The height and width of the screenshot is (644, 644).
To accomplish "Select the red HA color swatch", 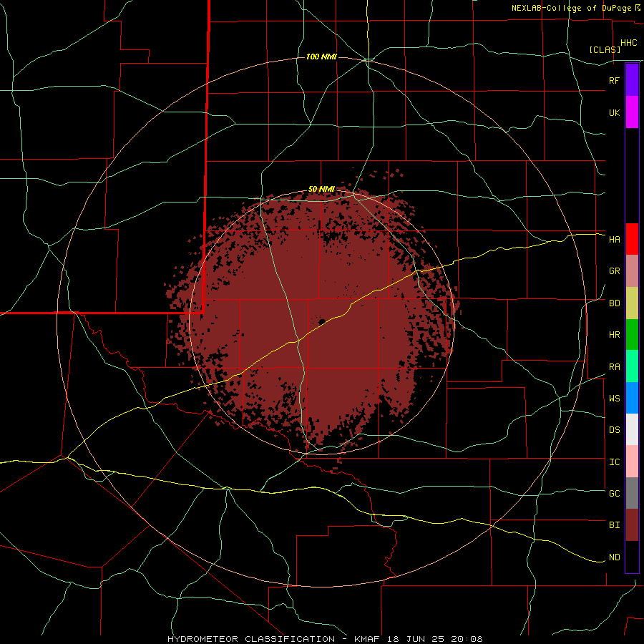I will click(632, 239).
